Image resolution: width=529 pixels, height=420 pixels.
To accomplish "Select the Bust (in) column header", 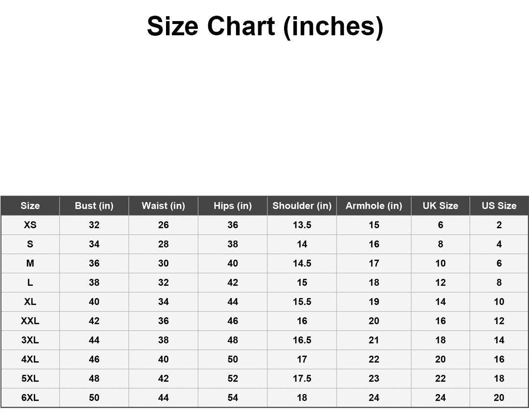I will 94,206.
